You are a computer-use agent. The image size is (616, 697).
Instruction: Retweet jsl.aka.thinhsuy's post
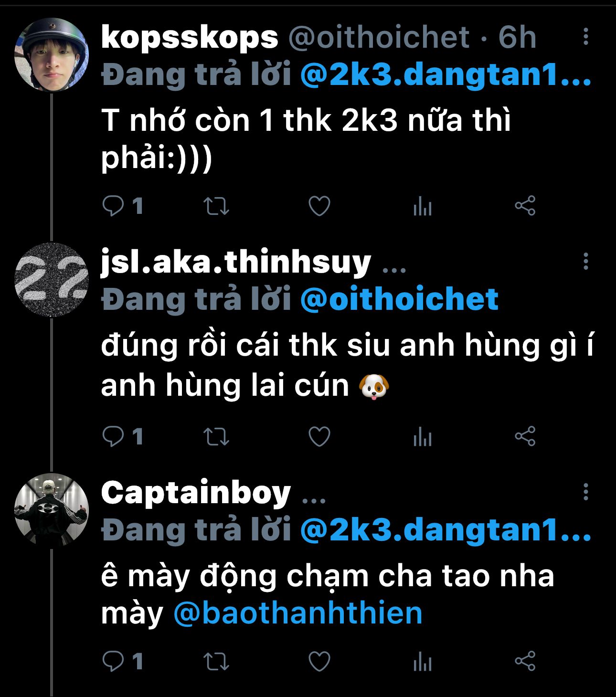216,436
